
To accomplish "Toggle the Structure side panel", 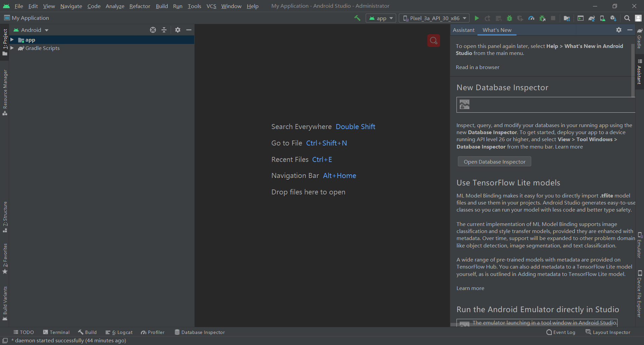I will 5,217.
